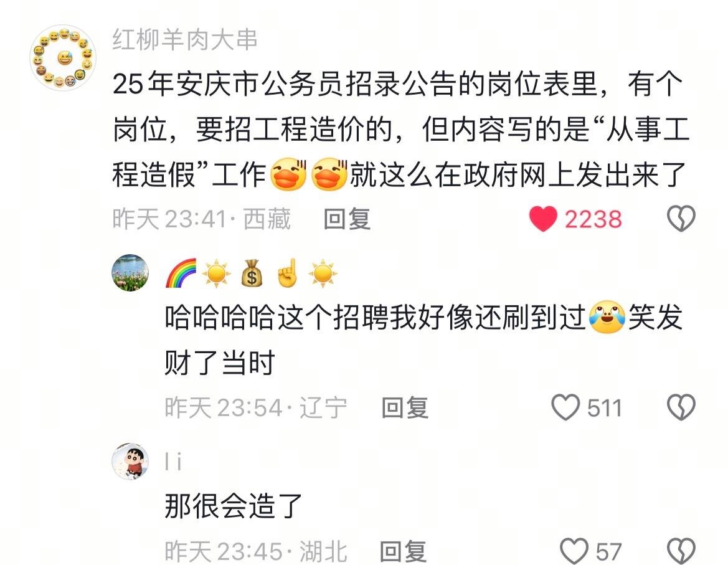The image size is (728, 565).
Task: Open the flower-field avatar profile
Action: coord(130,272)
